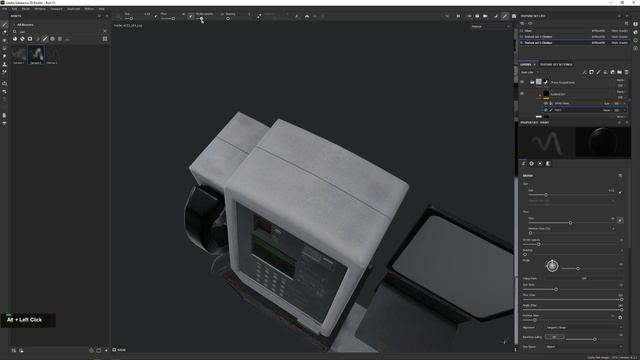Viewport: 640px width, 360px height.
Task: Add an effect to the layer
Action: pos(584,72)
